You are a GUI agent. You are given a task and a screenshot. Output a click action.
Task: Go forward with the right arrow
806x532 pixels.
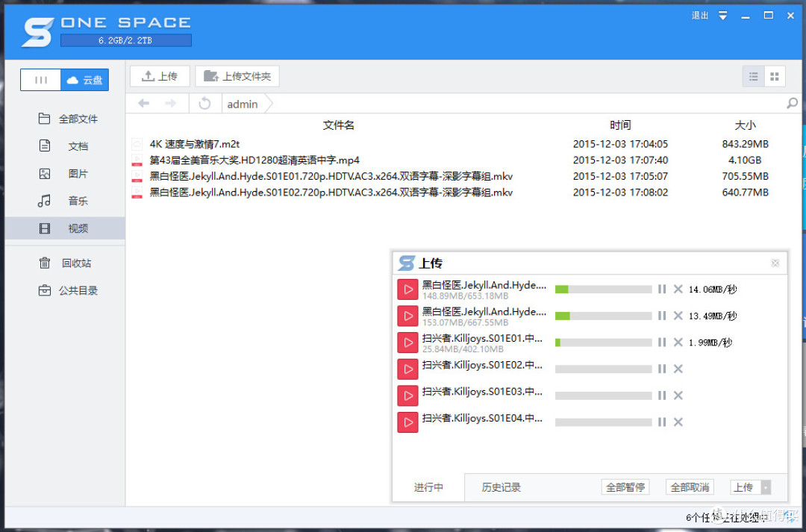coord(170,103)
